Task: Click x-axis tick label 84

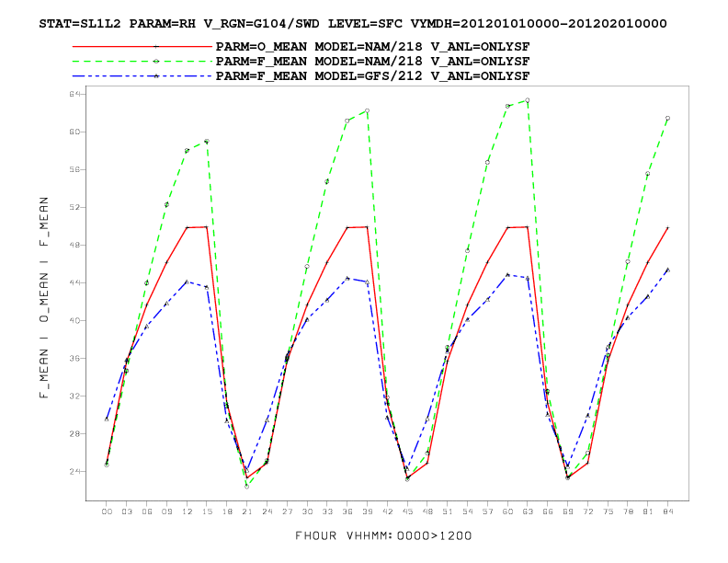Action: point(667,511)
